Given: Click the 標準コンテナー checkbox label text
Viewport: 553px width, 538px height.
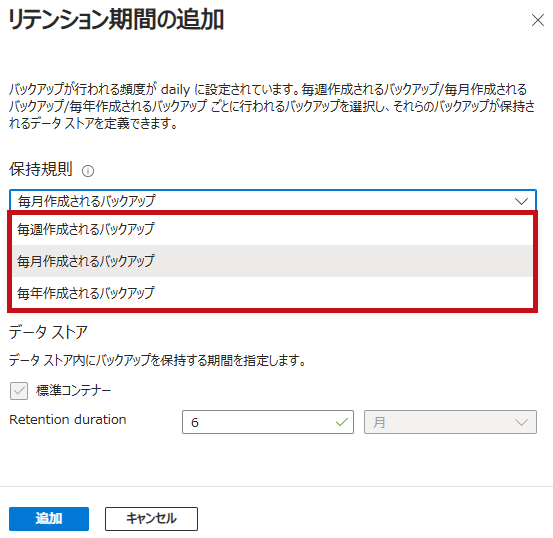Looking at the screenshot, I should 74,391.
